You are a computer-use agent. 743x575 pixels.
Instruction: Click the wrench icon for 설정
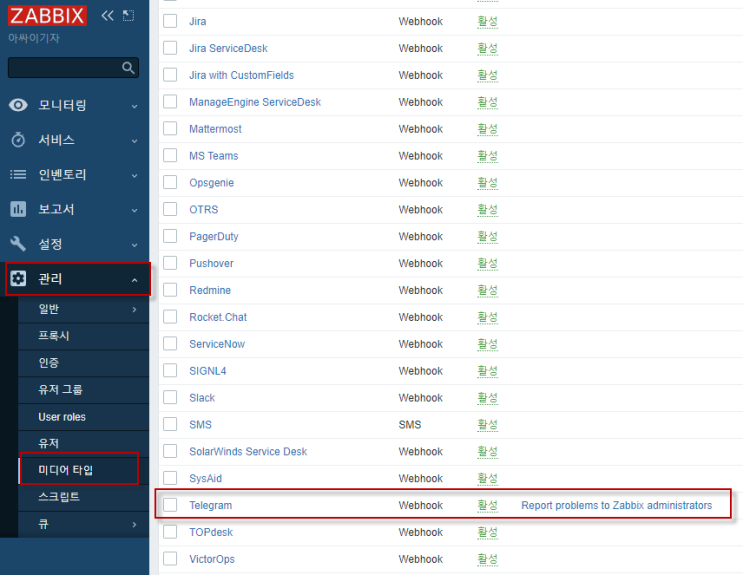pyautogui.click(x=18, y=244)
